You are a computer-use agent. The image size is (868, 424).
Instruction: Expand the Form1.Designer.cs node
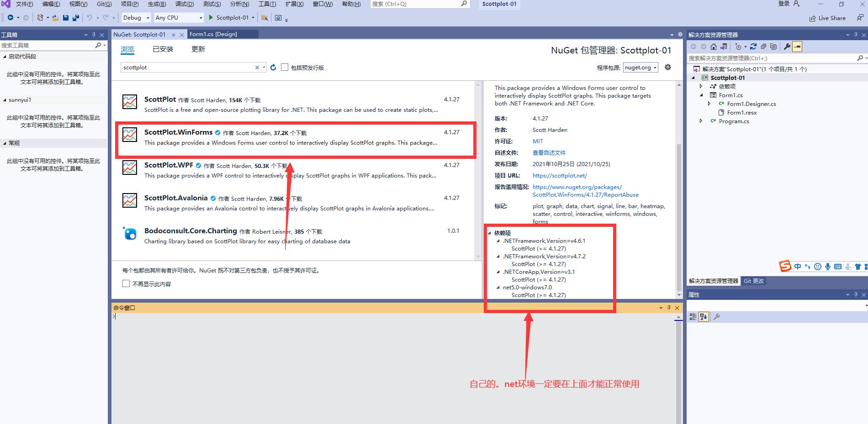click(x=709, y=104)
